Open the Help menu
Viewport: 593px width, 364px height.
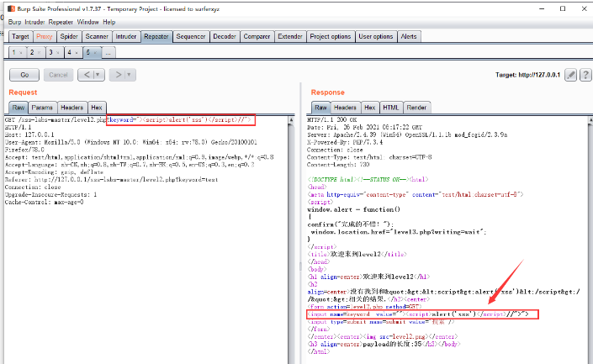click(109, 22)
